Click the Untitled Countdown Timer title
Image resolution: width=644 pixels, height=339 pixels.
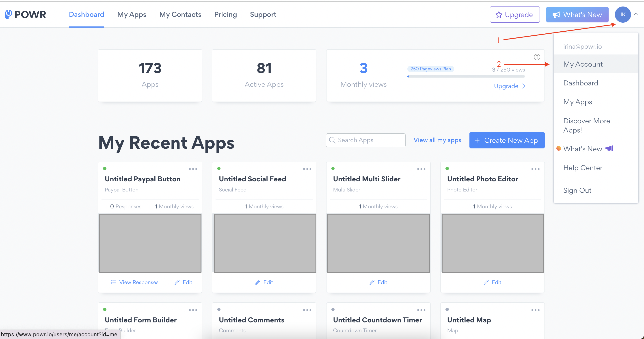tap(378, 320)
